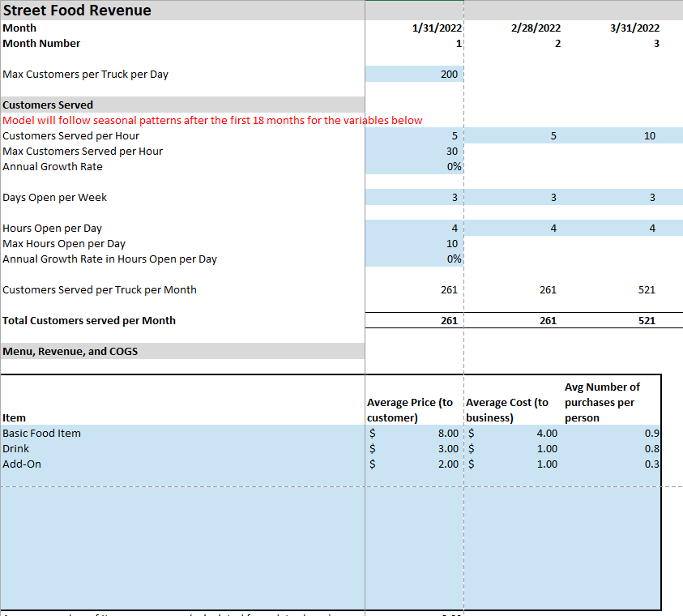The image size is (683, 616).
Task: Select the Street Food Revenue title cell
Action: tap(77, 11)
